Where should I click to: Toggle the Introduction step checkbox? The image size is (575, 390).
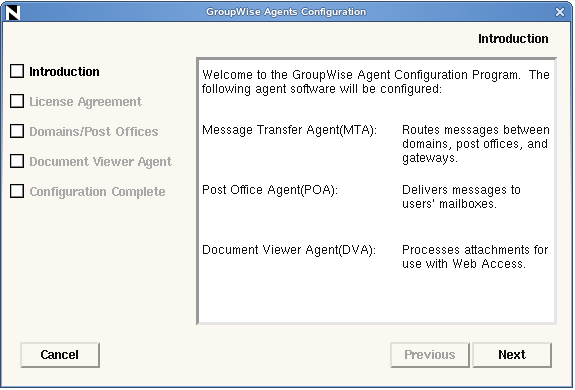pyautogui.click(x=17, y=71)
